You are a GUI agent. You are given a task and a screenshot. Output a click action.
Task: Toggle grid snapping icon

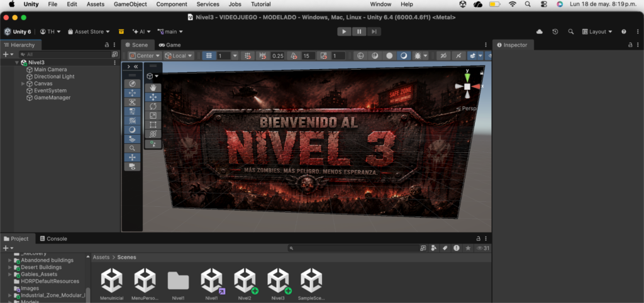click(248, 56)
